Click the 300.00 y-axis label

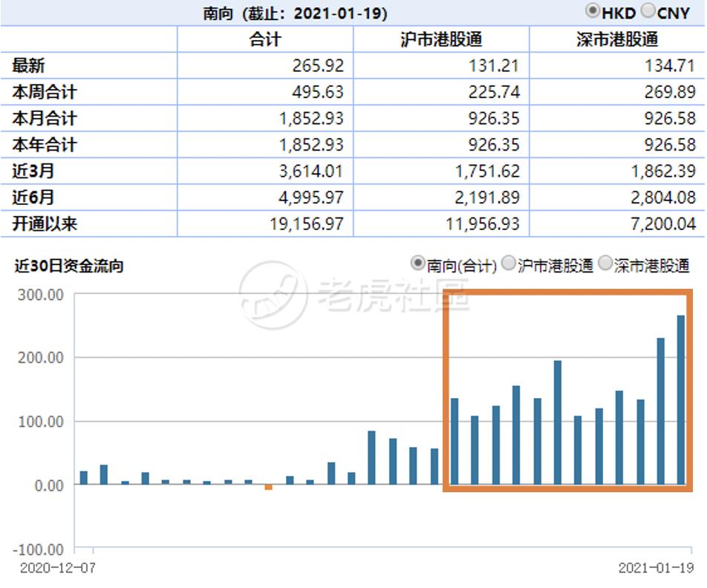pyautogui.click(x=41, y=295)
